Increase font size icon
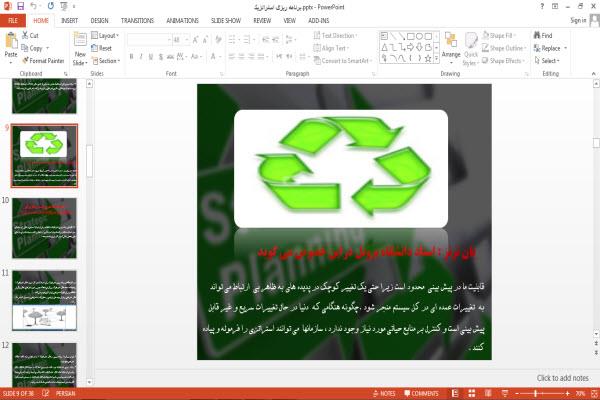 [196, 39]
